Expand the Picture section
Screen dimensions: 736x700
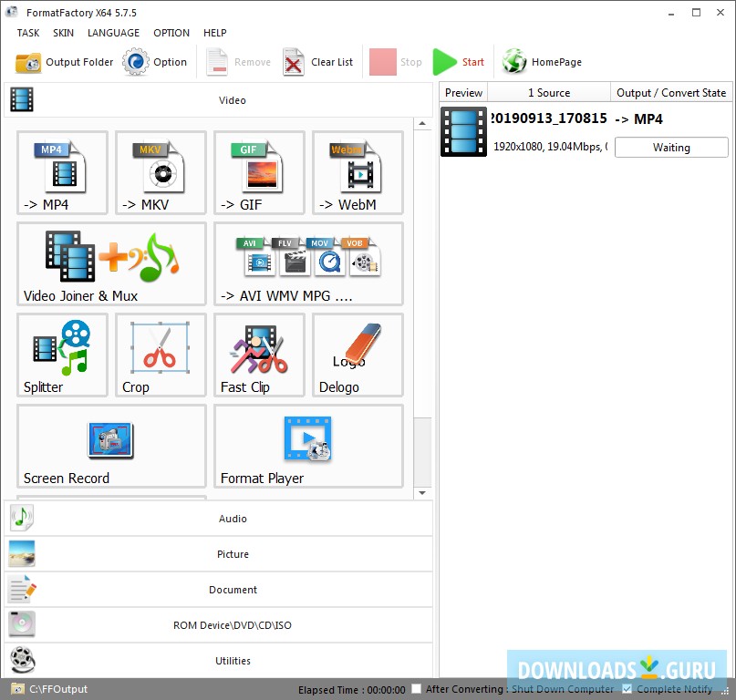(233, 553)
